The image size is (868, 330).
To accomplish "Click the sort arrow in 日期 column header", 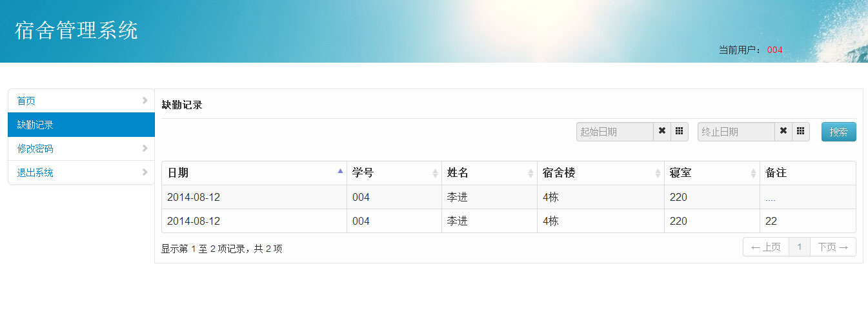I will (x=340, y=171).
